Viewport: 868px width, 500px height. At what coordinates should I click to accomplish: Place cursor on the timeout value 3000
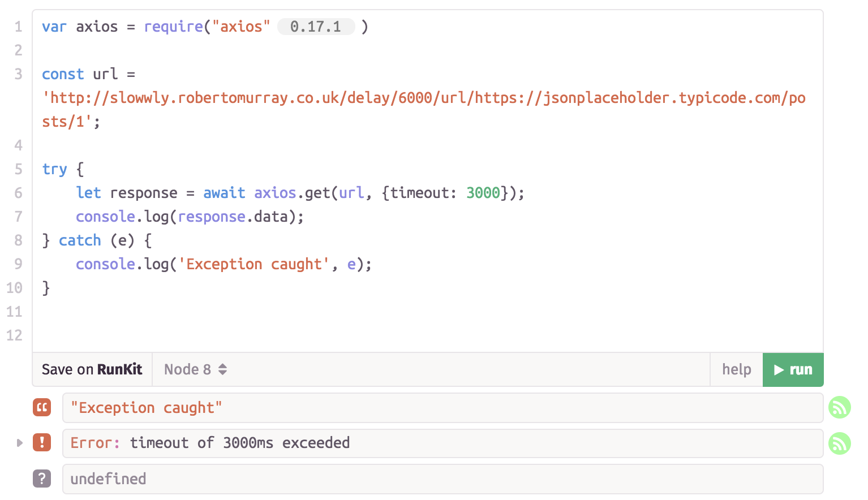click(x=483, y=193)
